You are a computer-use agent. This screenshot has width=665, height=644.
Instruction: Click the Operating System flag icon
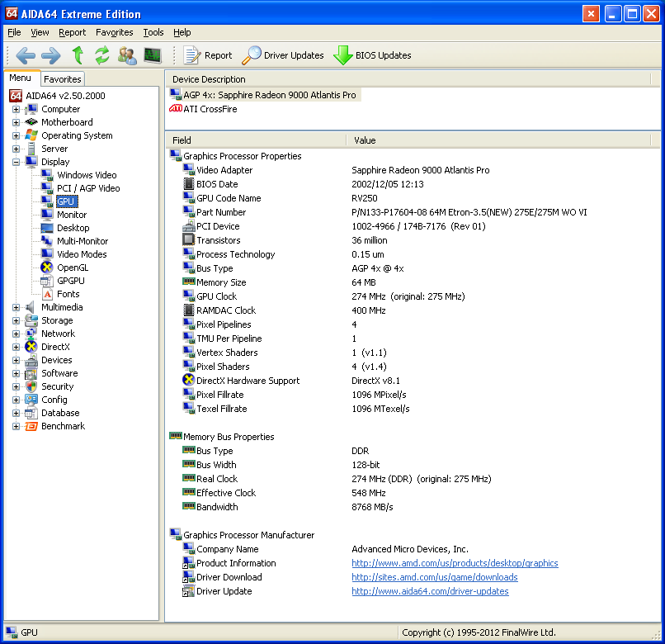coord(31,135)
